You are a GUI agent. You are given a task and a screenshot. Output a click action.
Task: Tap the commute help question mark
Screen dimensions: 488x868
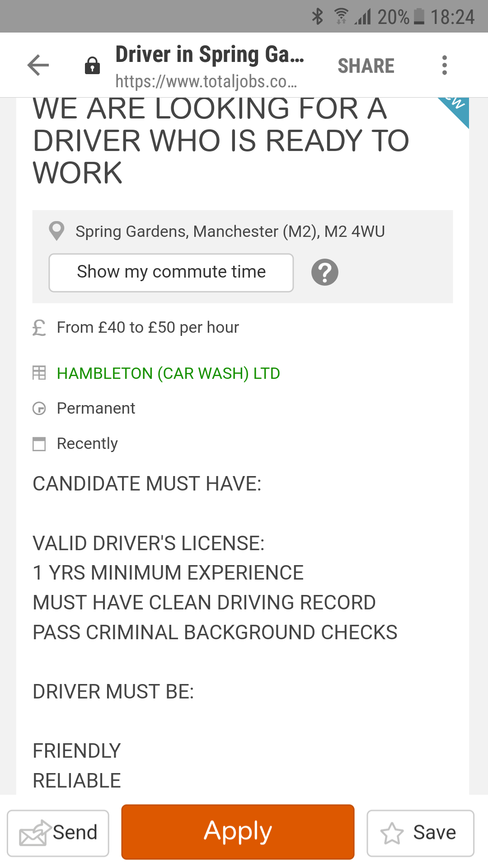(324, 273)
